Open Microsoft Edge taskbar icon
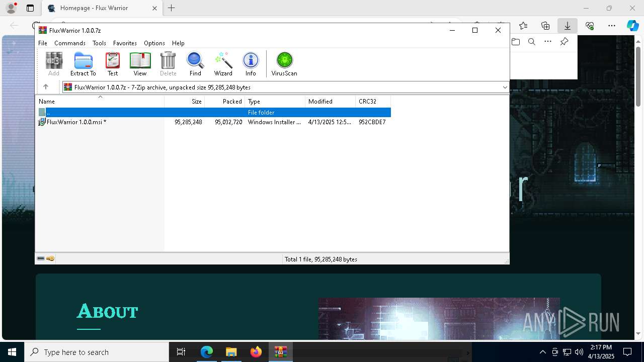This screenshot has height=362, width=644. pyautogui.click(x=207, y=352)
